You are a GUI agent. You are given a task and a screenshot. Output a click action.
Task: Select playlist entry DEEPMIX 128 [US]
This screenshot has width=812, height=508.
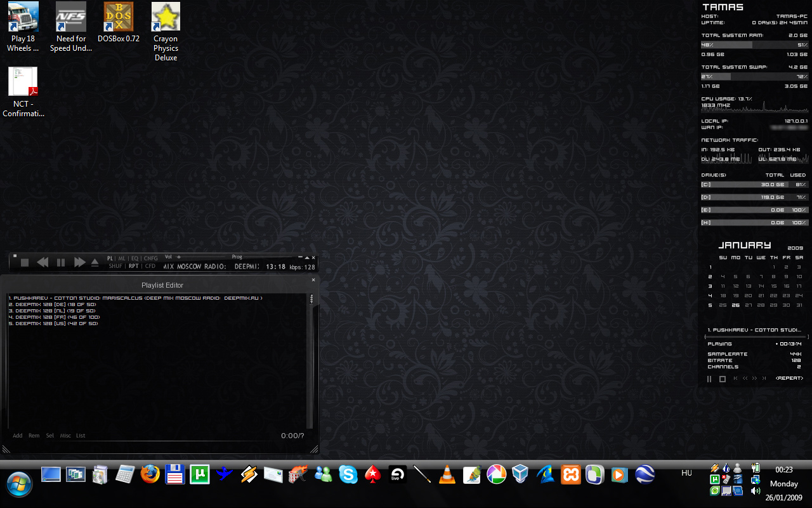point(53,323)
